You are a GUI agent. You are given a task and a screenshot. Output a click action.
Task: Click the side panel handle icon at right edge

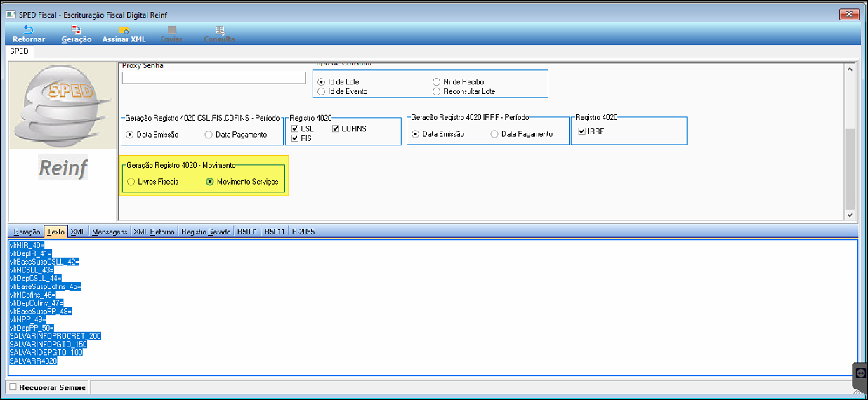860,374
